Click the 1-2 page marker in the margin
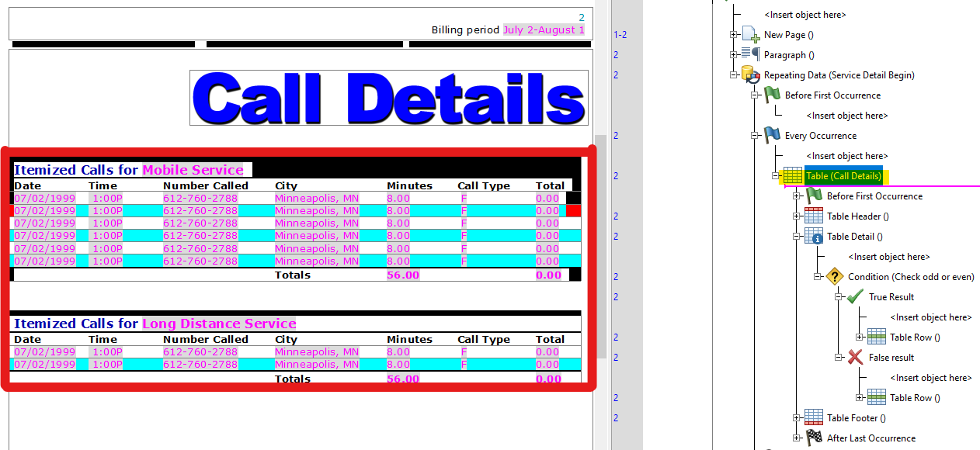This screenshot has height=450, width=980. pyautogui.click(x=620, y=34)
